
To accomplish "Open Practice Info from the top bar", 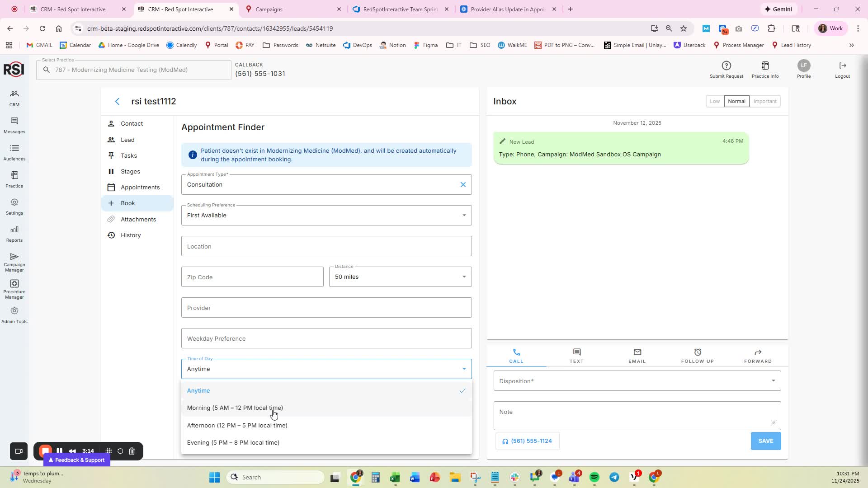I will pyautogui.click(x=765, y=69).
